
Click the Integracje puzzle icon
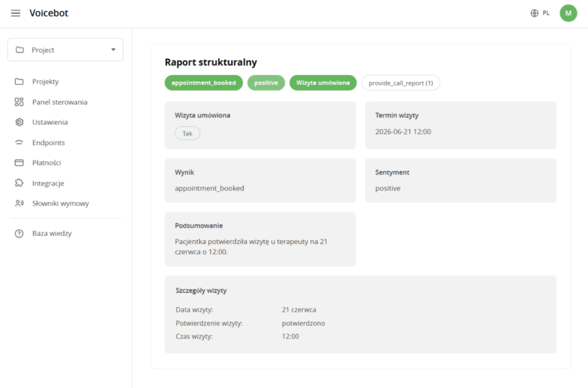[x=19, y=183]
